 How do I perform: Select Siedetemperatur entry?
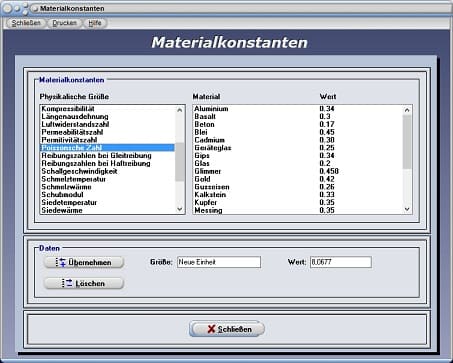point(107,203)
